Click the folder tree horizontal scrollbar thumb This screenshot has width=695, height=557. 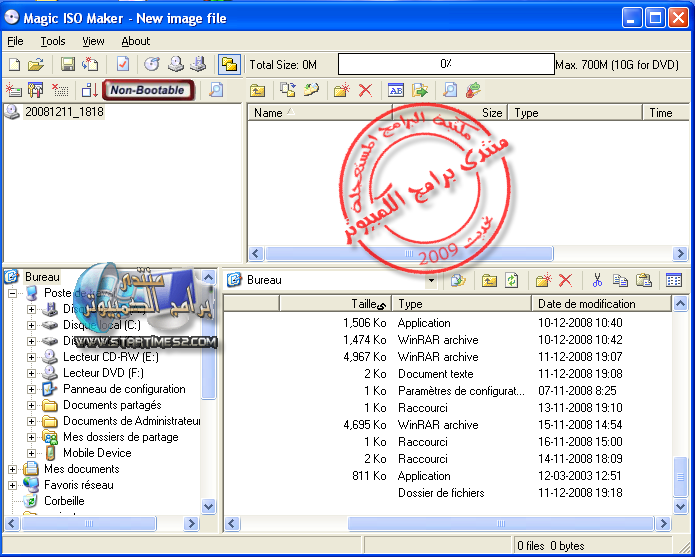[x=89, y=523]
